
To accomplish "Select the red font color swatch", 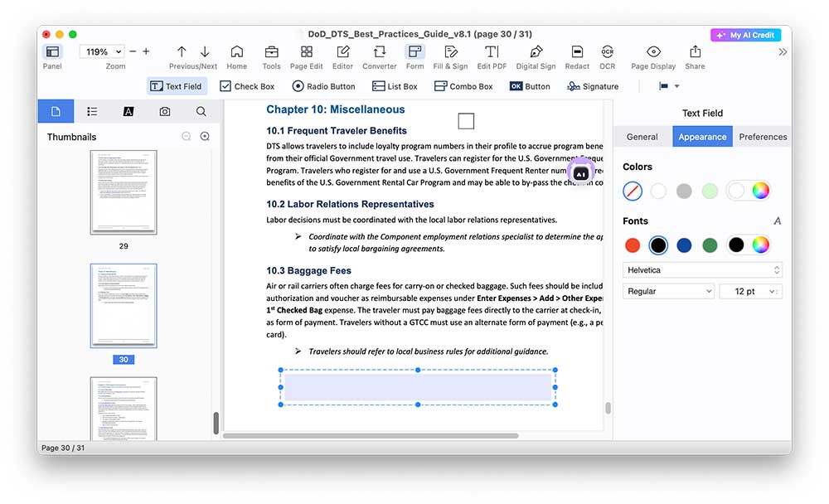I will (x=633, y=245).
